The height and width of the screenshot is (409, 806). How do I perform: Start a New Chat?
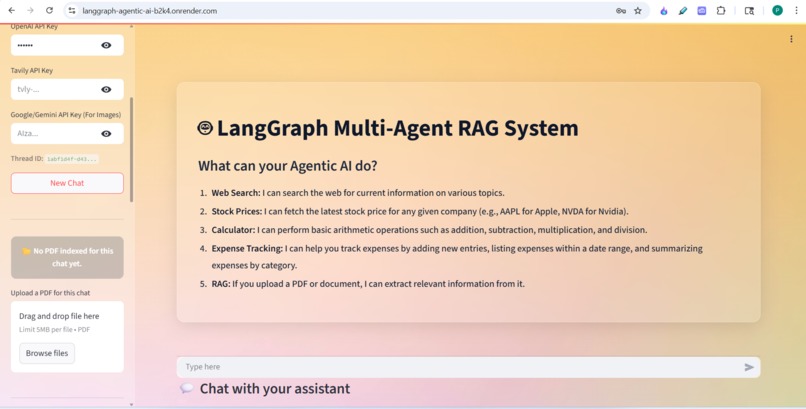pos(67,183)
